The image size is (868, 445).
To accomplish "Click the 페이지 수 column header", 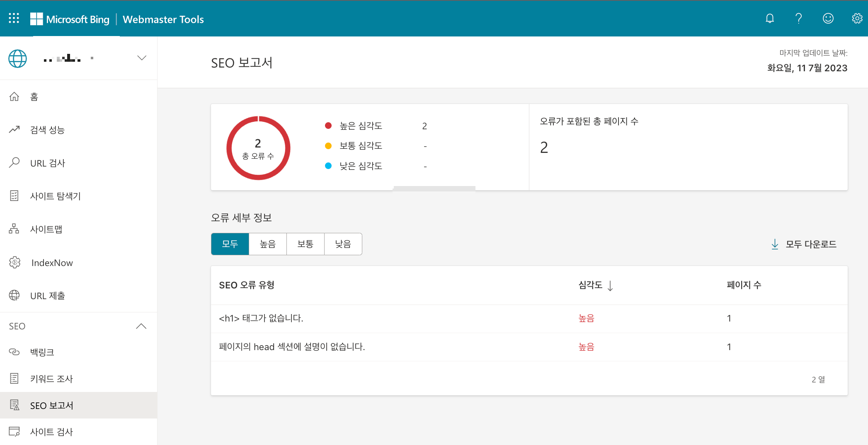I will point(744,285).
